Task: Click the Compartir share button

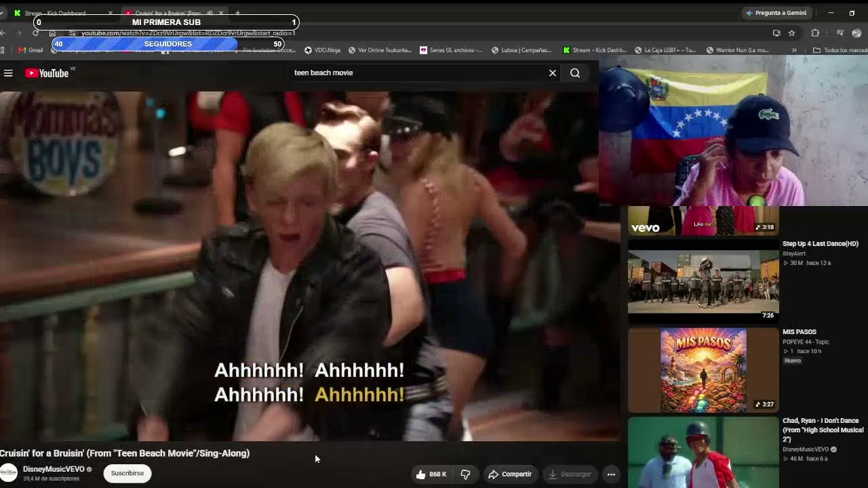Action: (x=510, y=474)
